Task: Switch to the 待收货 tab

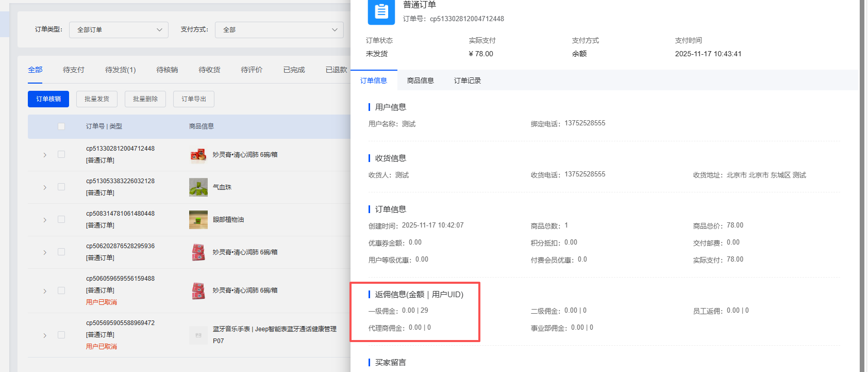Action: (209, 70)
